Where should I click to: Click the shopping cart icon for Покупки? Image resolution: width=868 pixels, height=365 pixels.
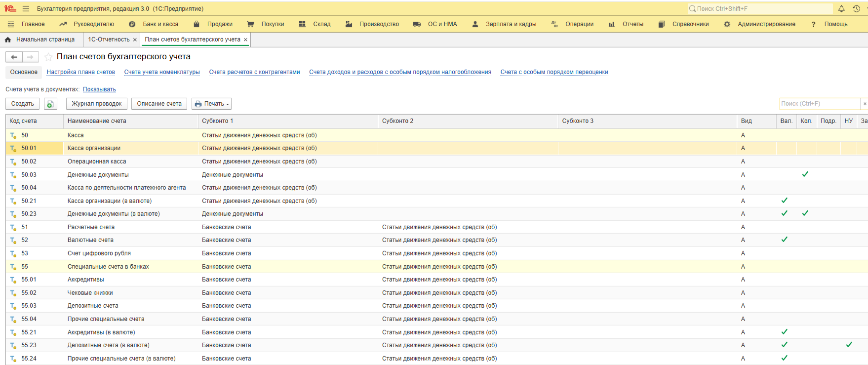[x=251, y=24]
